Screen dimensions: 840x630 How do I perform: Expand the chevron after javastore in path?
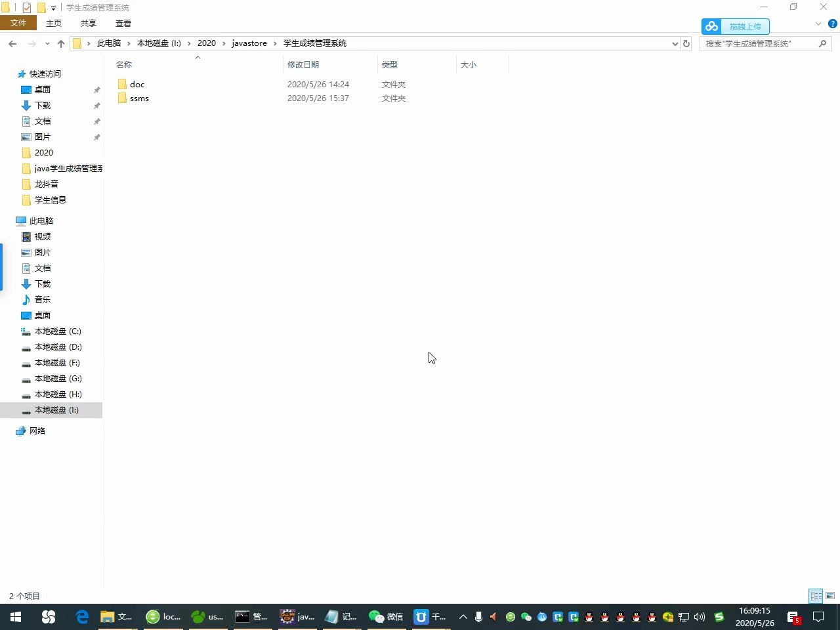tap(276, 43)
